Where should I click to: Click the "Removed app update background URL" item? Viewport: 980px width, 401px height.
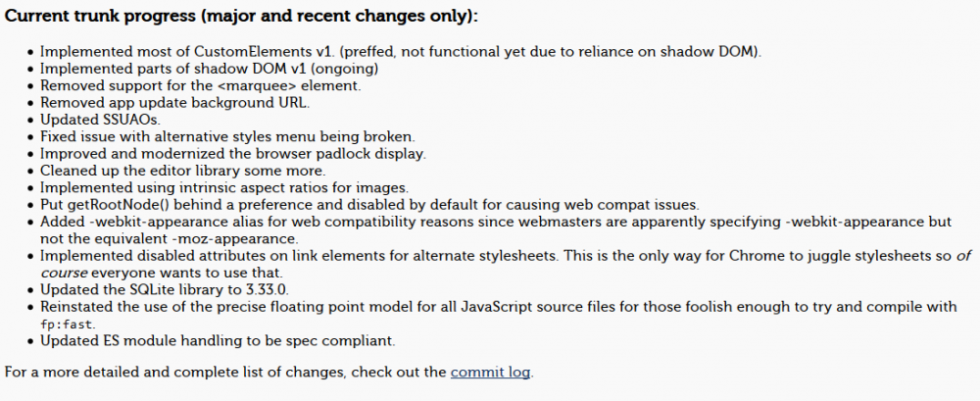pyautogui.click(x=174, y=102)
